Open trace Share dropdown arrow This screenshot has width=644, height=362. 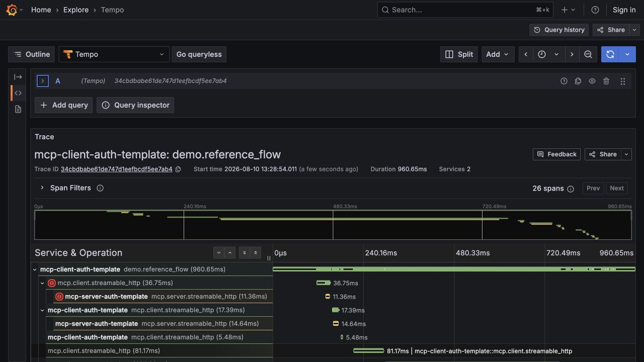[x=626, y=154]
